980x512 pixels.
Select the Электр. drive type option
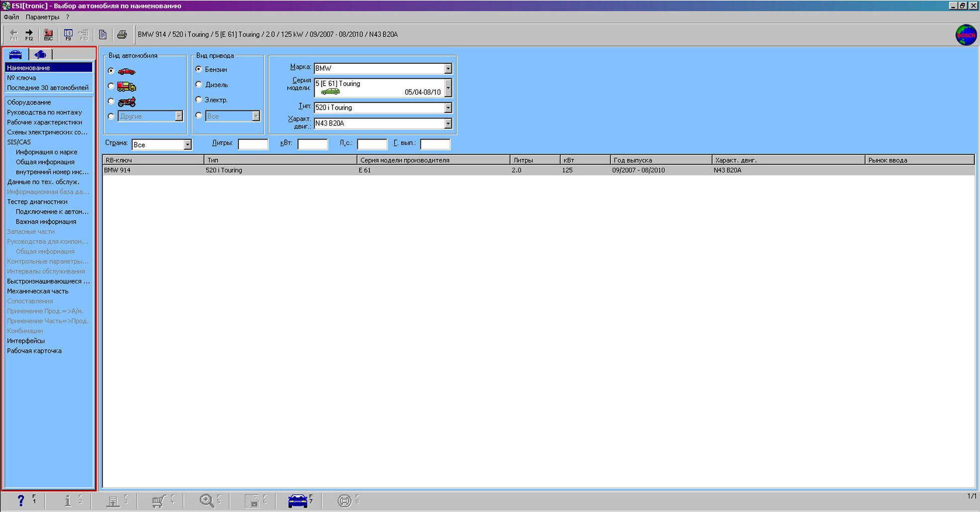[x=199, y=100]
